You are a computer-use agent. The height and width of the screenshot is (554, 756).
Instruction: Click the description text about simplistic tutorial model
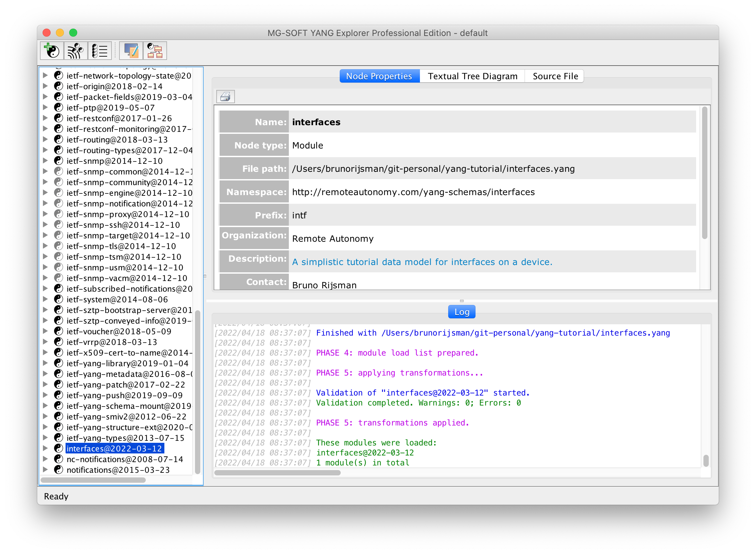pyautogui.click(x=422, y=262)
